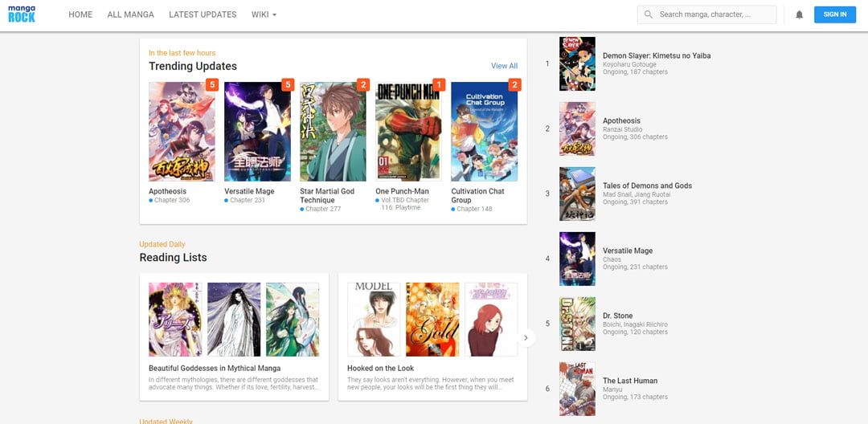Open Cultivation Chat Group cover
Screen dimensions: 868x424
[484, 132]
